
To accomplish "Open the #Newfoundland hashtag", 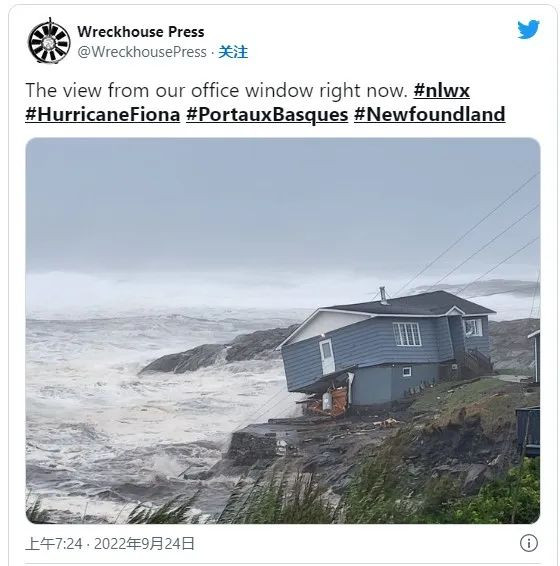I will tap(430, 115).
